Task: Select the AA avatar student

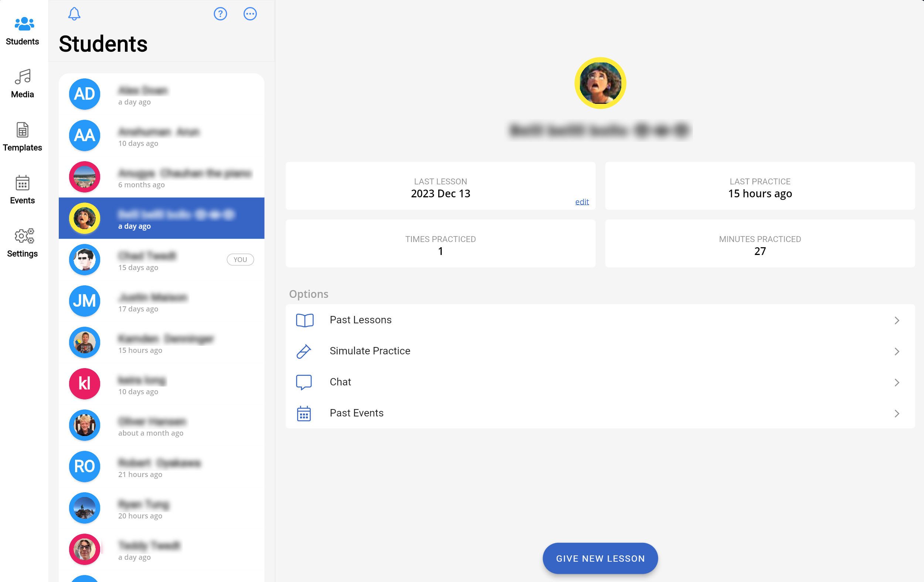Action: coord(162,135)
